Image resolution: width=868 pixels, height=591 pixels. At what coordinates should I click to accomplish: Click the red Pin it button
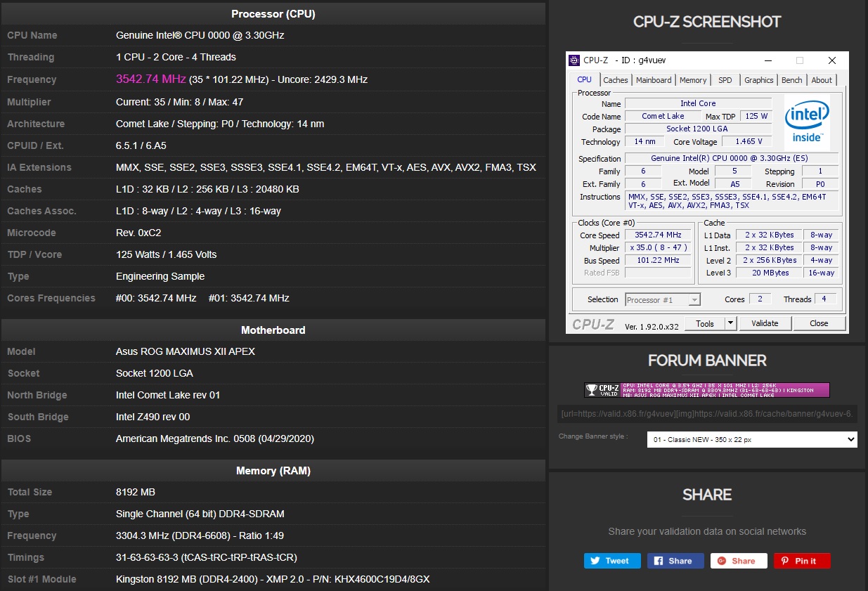pyautogui.click(x=802, y=561)
